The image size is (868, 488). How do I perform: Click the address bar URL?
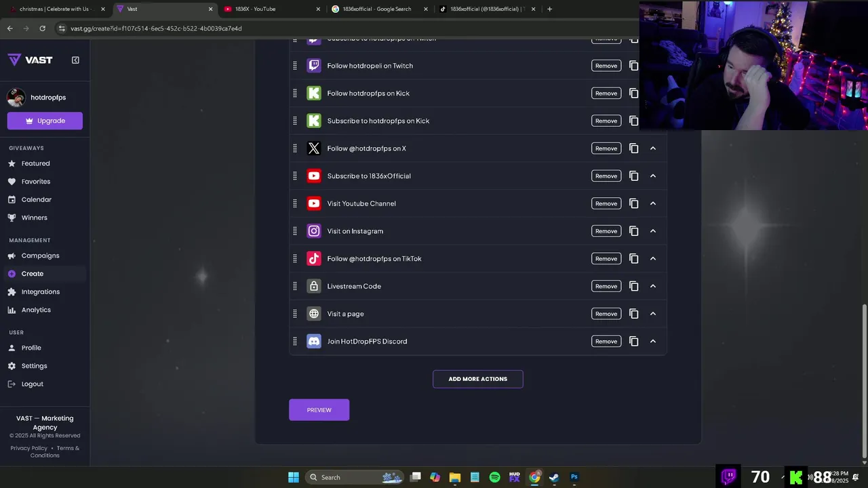[x=156, y=28]
